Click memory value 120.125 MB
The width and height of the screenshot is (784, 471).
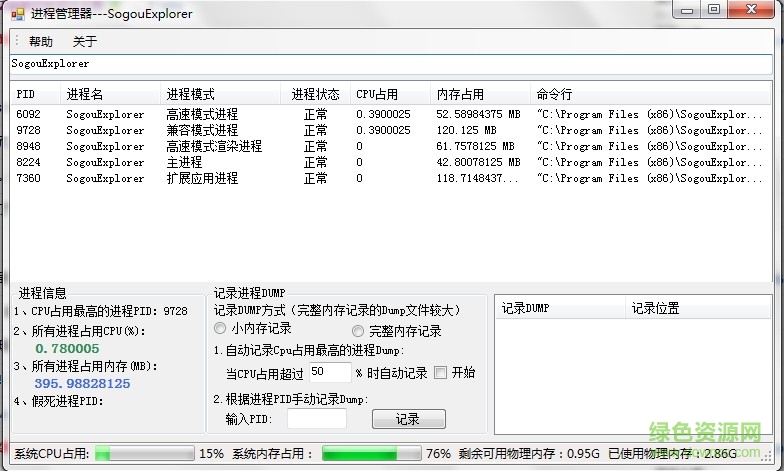[x=466, y=130]
